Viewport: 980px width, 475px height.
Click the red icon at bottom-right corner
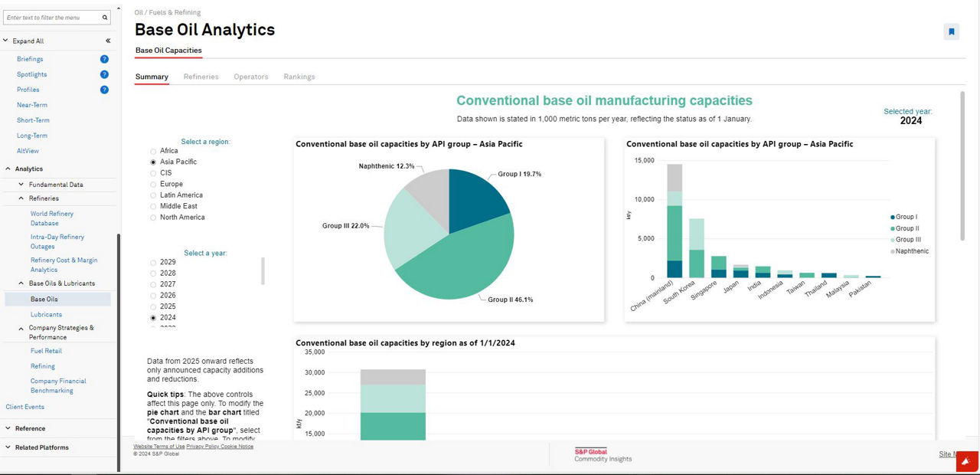point(968,461)
